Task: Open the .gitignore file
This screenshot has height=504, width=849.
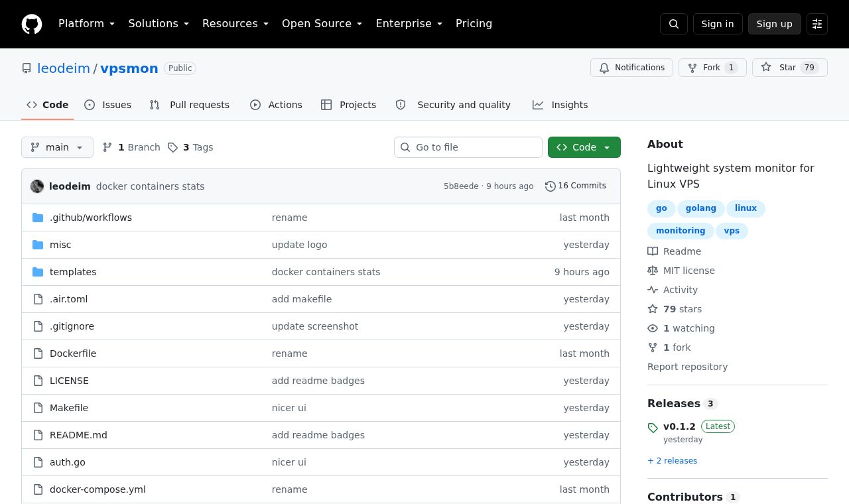Action: coord(72,326)
